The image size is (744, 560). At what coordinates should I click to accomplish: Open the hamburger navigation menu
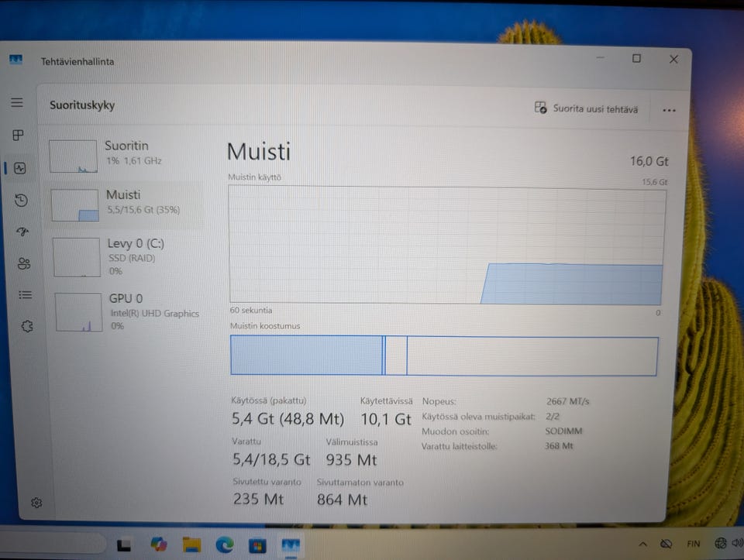coord(17,102)
